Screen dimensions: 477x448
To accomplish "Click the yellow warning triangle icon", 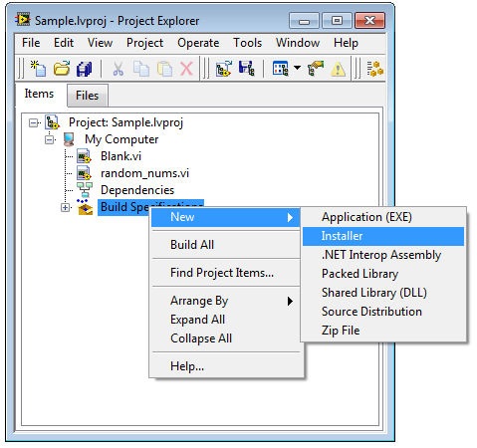I will tap(338, 69).
